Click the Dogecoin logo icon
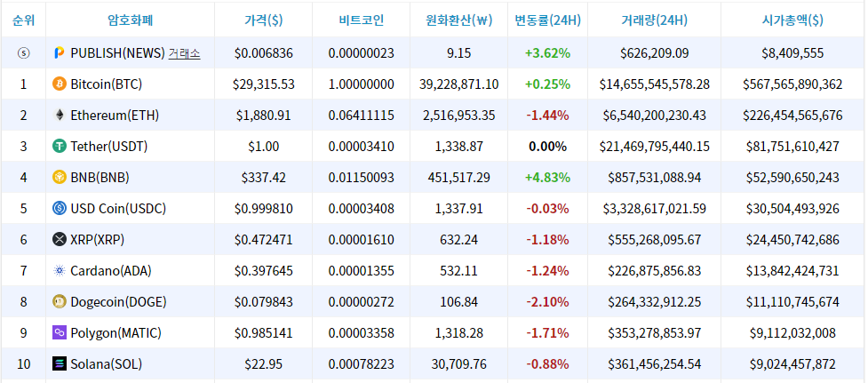Image resolution: width=868 pixels, height=383 pixels. (x=60, y=301)
